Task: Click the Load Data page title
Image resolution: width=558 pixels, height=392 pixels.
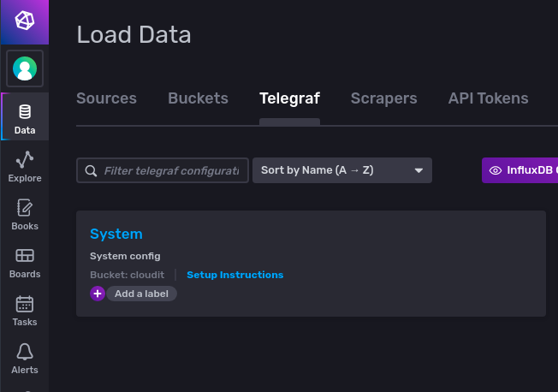Action: click(134, 34)
